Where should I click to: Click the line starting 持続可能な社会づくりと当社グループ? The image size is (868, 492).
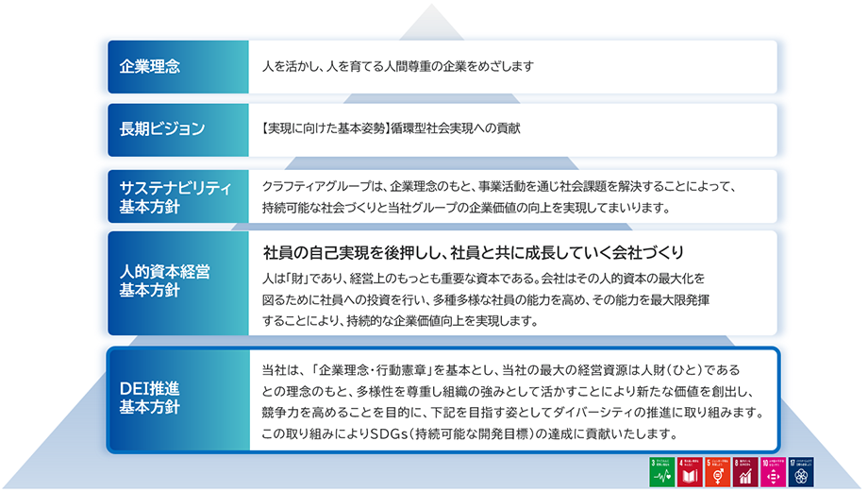[466, 209]
